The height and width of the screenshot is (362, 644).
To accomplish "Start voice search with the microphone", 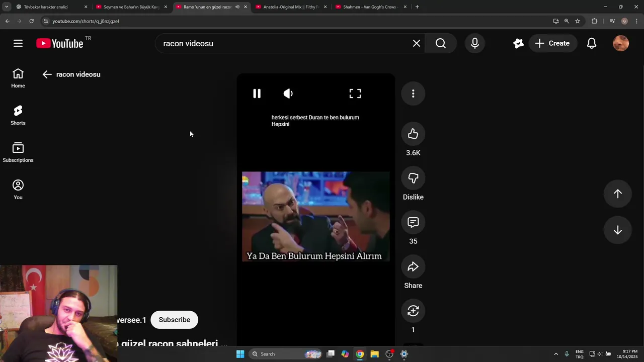I will 475,43.
